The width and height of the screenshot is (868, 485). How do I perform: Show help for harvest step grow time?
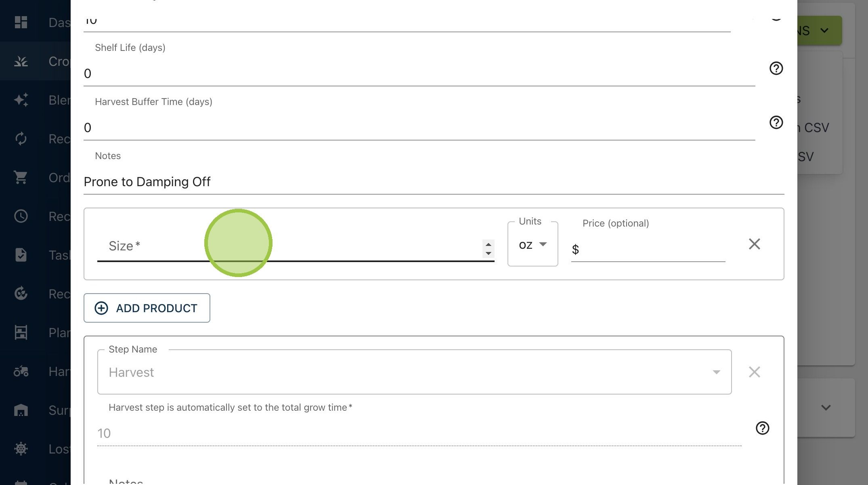tap(762, 428)
